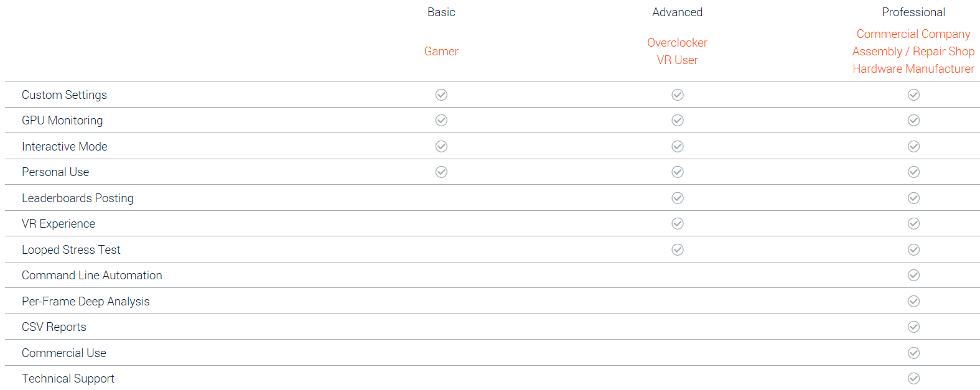Click the Basic checkmark for Personal Use
980x390 pixels.
coord(441,172)
